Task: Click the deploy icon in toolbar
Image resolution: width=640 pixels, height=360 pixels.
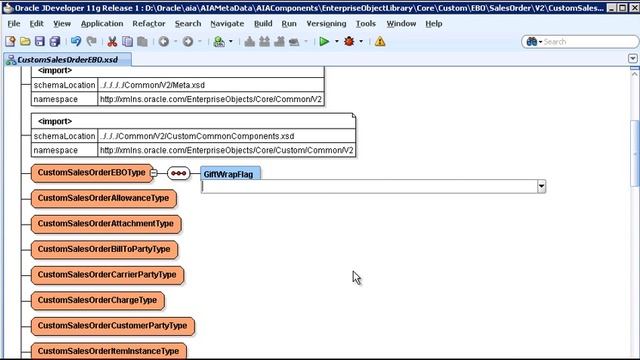Action: [294, 41]
